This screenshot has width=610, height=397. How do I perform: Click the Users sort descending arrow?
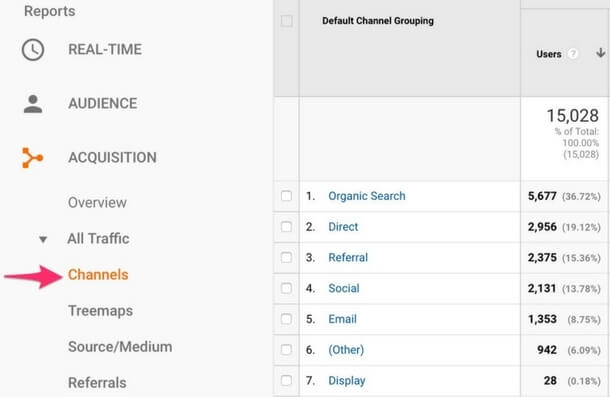pos(600,53)
